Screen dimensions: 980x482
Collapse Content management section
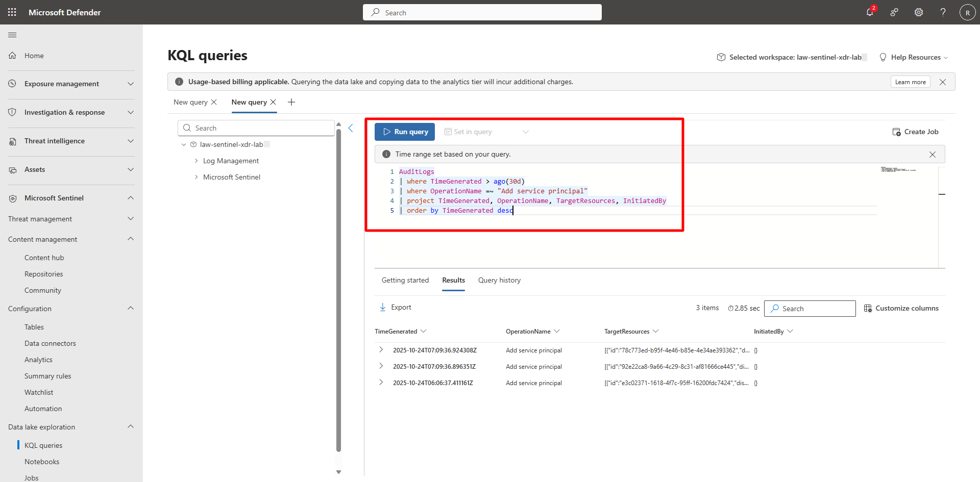click(x=131, y=239)
